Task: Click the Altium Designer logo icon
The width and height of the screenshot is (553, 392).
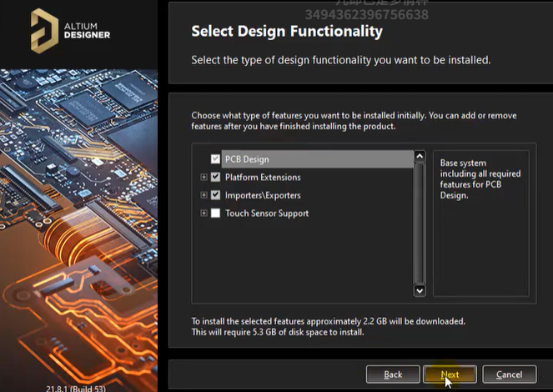Action: pos(44,31)
